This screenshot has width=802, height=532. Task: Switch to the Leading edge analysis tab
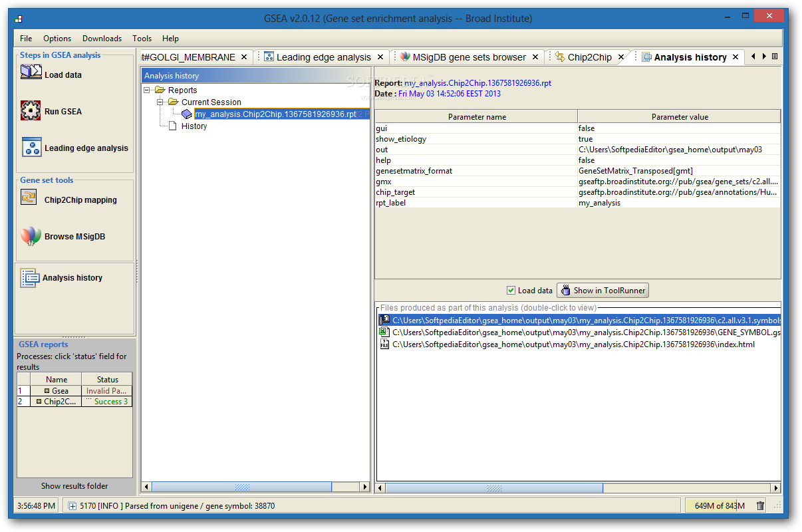coord(323,57)
